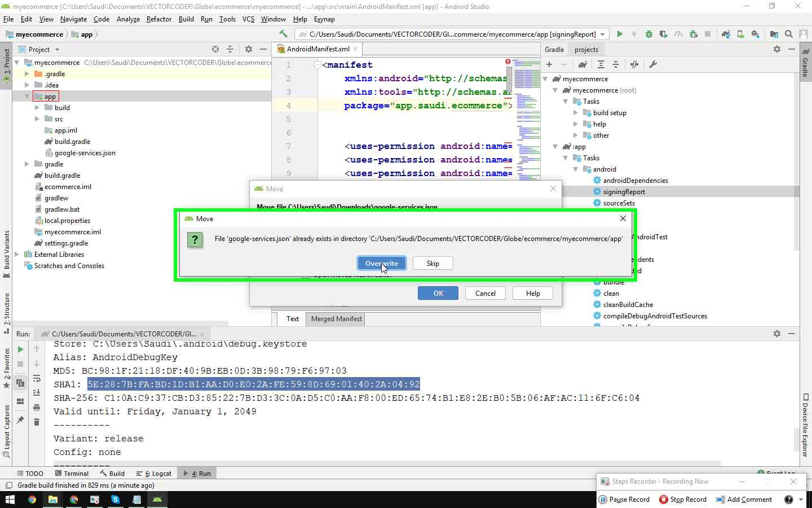This screenshot has width=812, height=508.
Task: Click Gradle panel add project plus icon
Action: point(549,64)
